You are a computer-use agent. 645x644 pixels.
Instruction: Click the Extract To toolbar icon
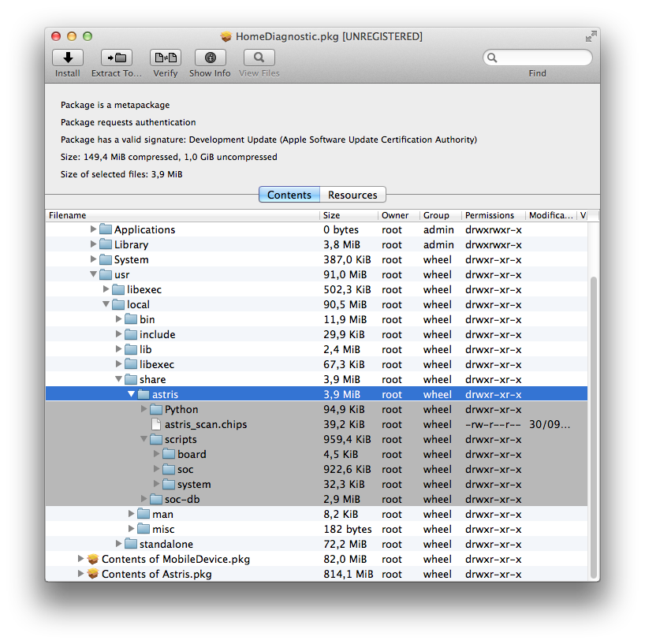point(117,58)
